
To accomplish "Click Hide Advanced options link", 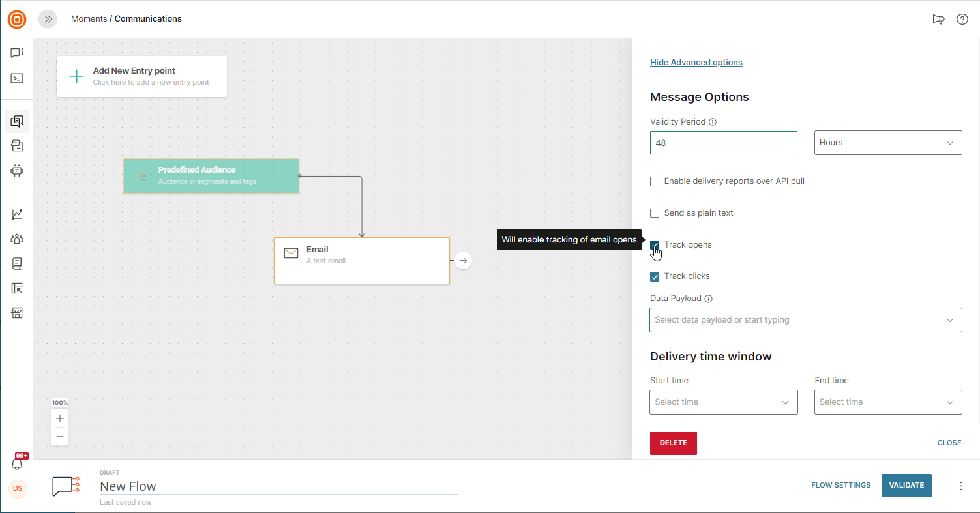I will [696, 63].
